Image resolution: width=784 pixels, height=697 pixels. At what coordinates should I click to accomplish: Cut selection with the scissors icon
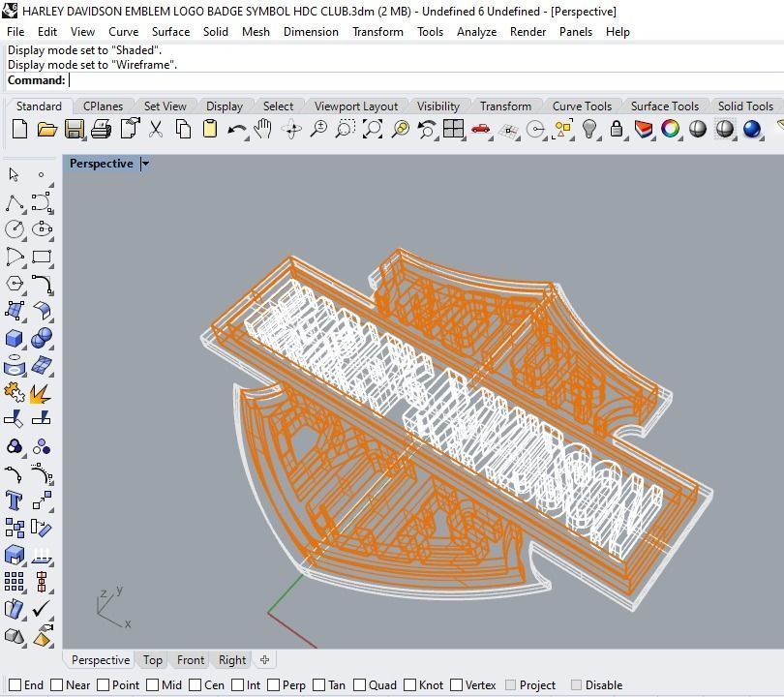pyautogui.click(x=156, y=129)
